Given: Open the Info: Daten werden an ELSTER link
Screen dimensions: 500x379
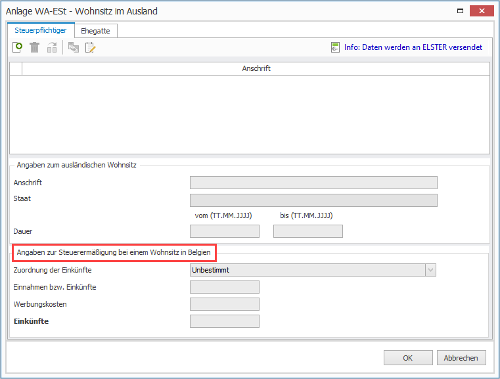Looking at the screenshot, I should tap(413, 47).
